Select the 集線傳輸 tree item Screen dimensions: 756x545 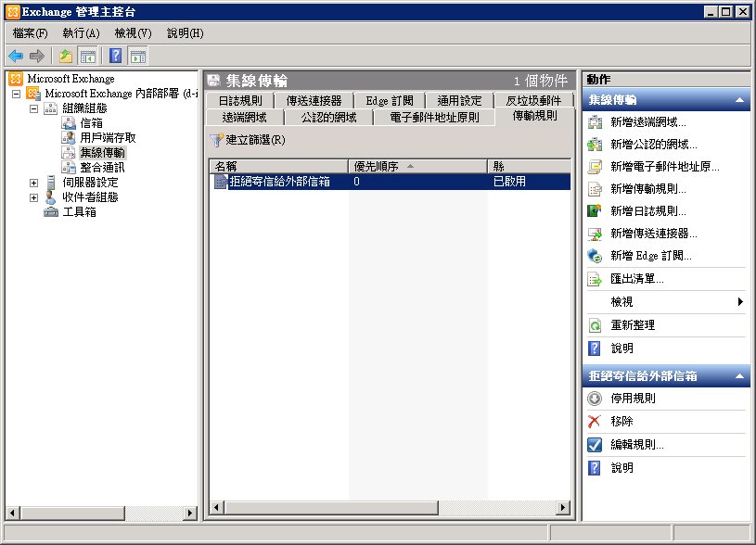click(x=102, y=153)
